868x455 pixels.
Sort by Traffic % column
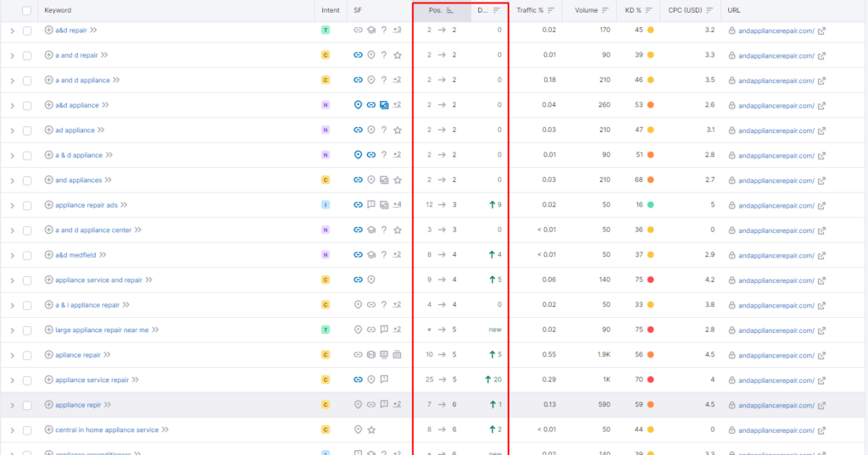pyautogui.click(x=551, y=10)
